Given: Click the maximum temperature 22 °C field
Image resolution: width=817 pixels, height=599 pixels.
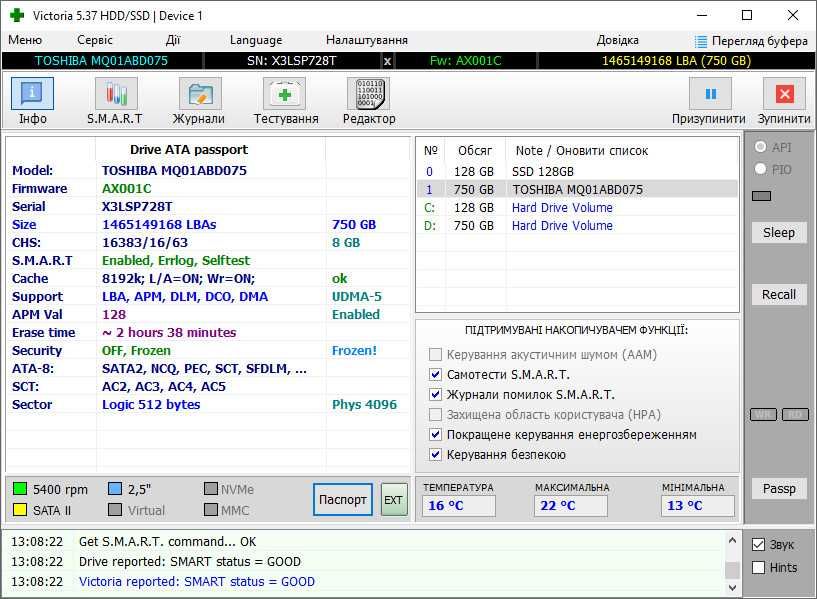Looking at the screenshot, I should [571, 505].
